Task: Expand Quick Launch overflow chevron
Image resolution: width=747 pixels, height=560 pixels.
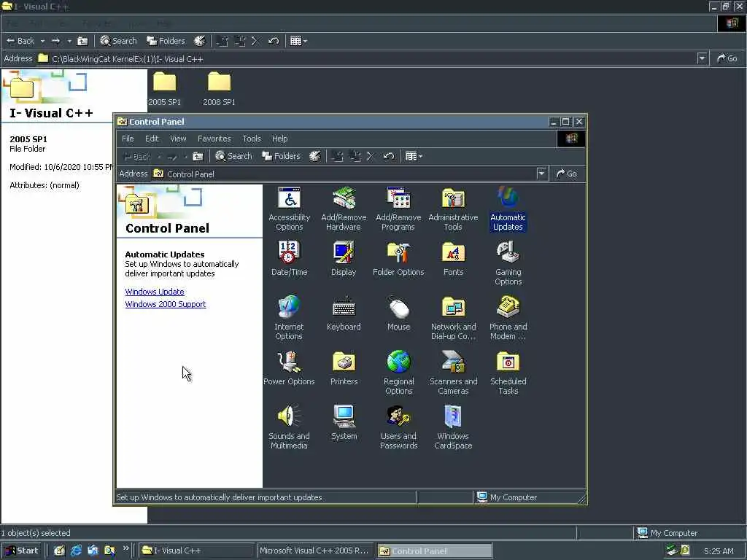Action: click(125, 548)
